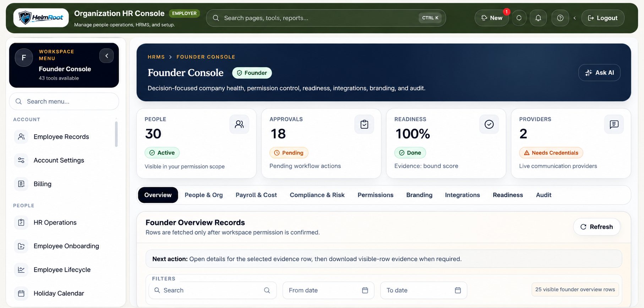Open the Payroll & Cost tab
The height and width of the screenshot is (308, 644).
click(256, 195)
